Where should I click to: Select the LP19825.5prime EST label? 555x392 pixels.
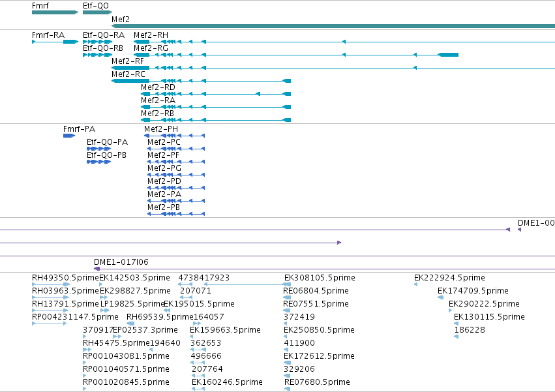click(x=132, y=304)
